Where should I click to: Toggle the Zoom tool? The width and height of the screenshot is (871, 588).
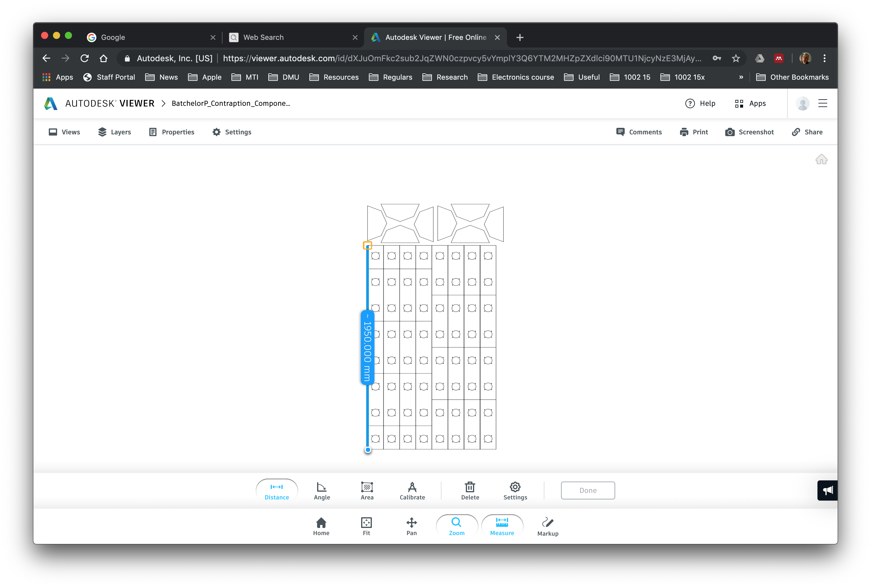coord(457,526)
